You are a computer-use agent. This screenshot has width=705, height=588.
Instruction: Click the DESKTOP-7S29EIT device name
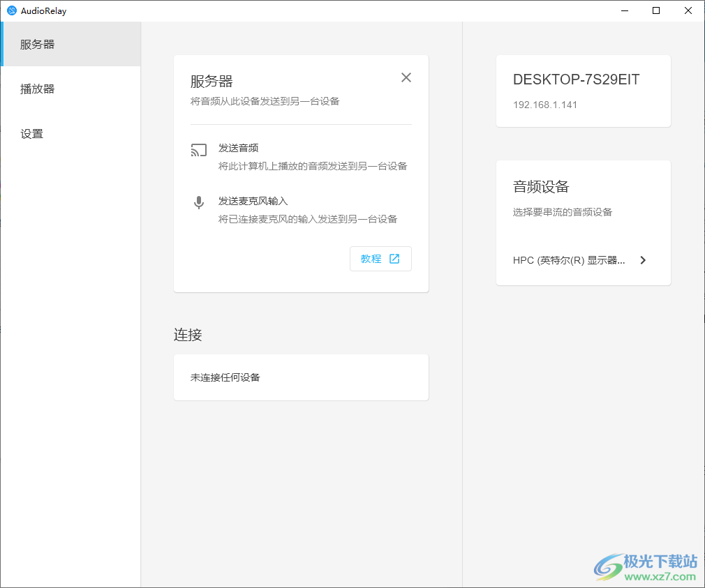pos(576,80)
